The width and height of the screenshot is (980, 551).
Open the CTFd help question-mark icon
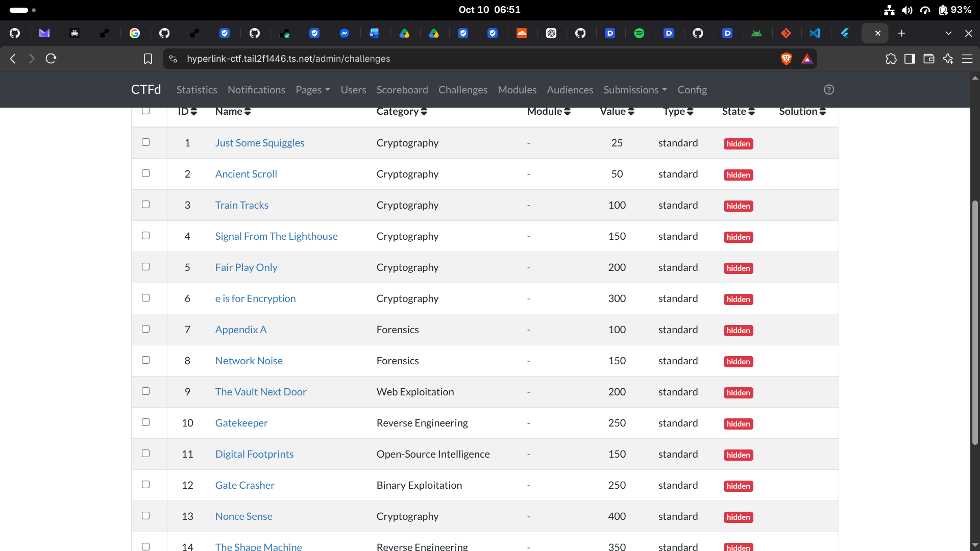[x=829, y=90]
